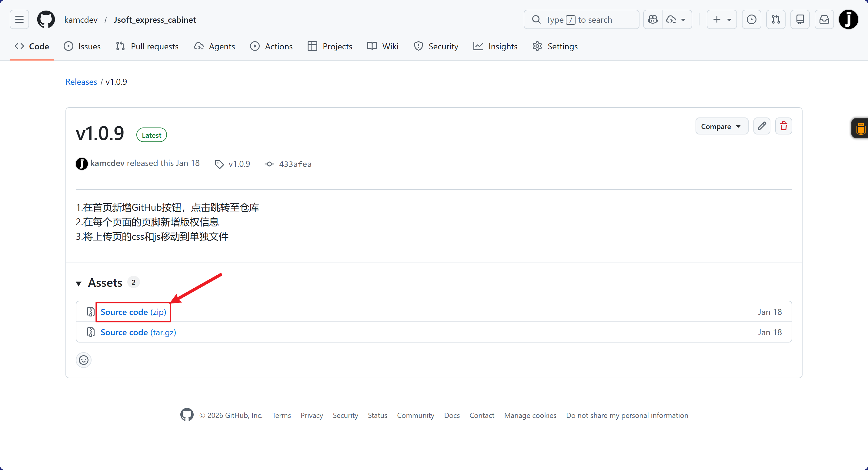Open pull requests icon in top header
The width and height of the screenshot is (868, 470).
[x=776, y=19]
